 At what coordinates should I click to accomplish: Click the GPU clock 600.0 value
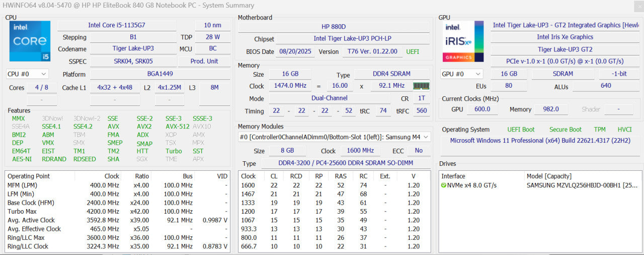click(x=481, y=109)
